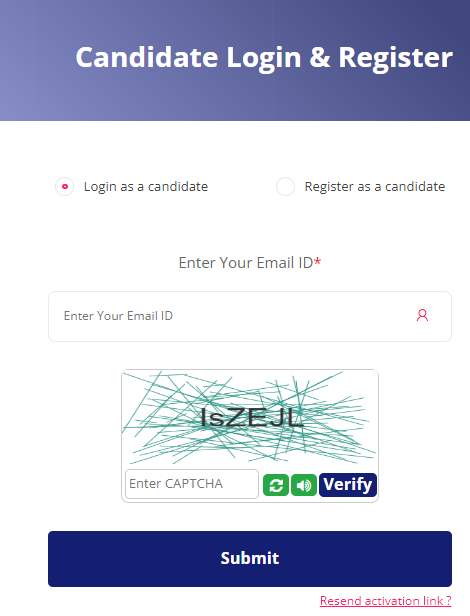This screenshot has width=470, height=616.
Task: Click the word 'Register' in the page heading
Action: click(x=395, y=59)
